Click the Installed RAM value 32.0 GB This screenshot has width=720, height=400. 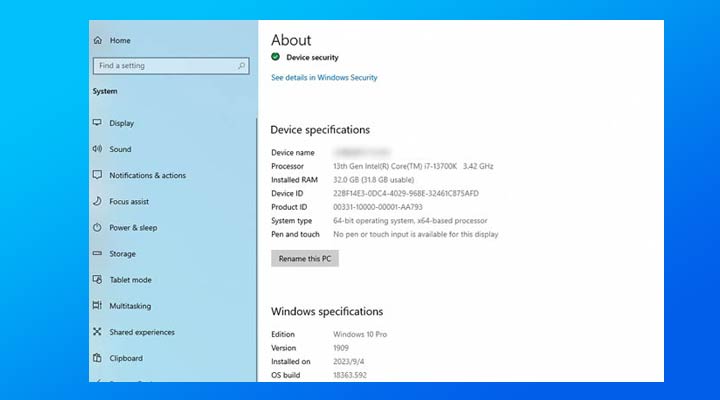coord(373,180)
